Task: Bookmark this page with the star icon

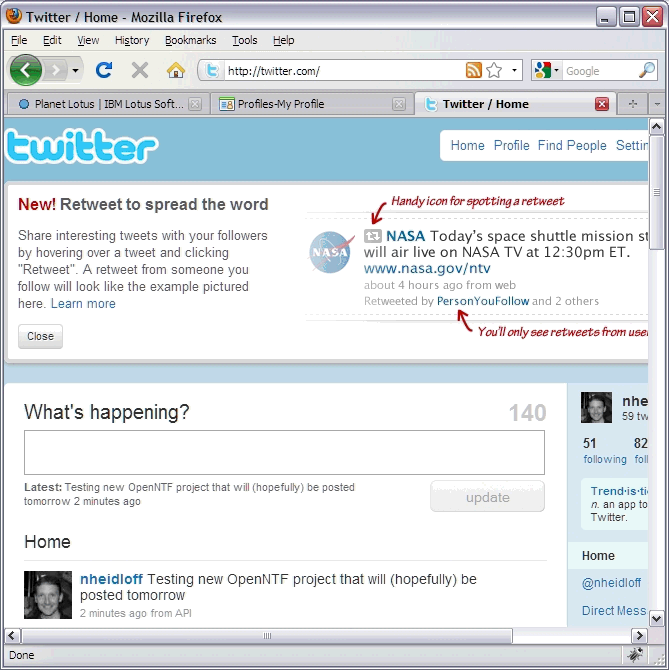Action: [494, 70]
